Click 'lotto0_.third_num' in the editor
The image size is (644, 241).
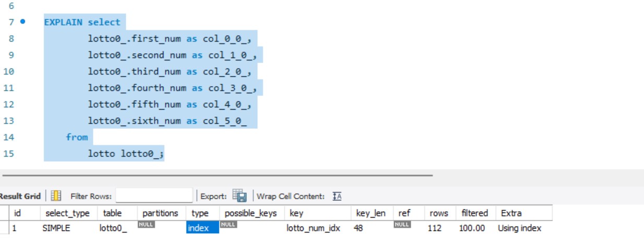click(x=135, y=71)
